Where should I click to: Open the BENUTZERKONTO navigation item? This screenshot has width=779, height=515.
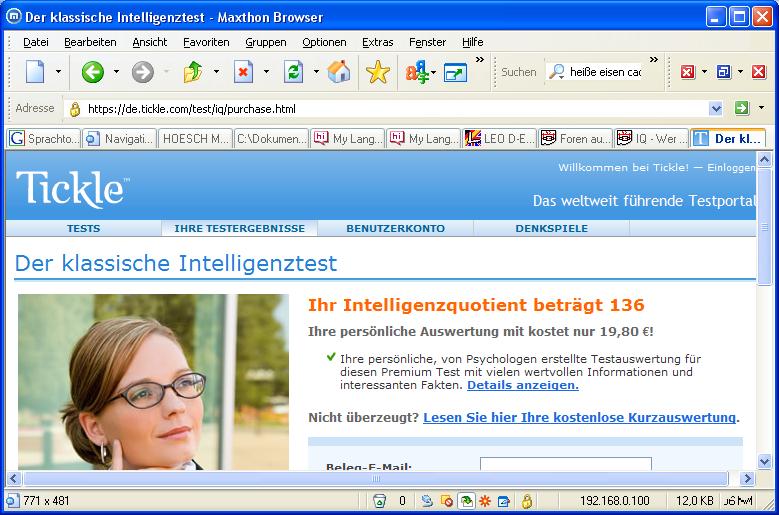tap(395, 228)
